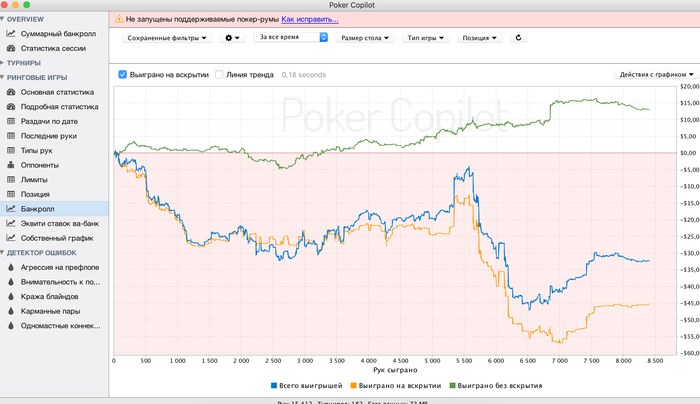Image resolution: width=700 pixels, height=404 pixels.
Task: Open the За все время period selector
Action: click(x=291, y=37)
